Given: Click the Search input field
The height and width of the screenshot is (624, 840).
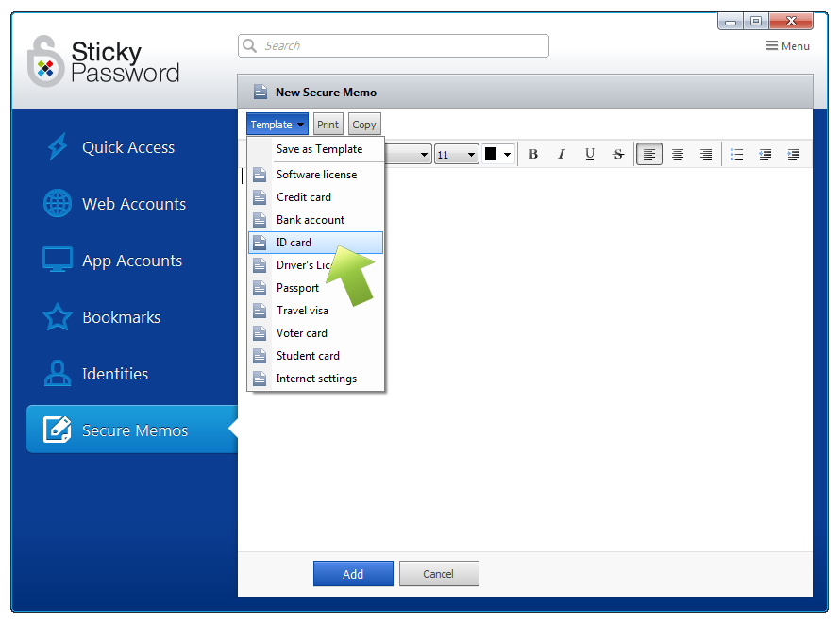Looking at the screenshot, I should point(394,45).
